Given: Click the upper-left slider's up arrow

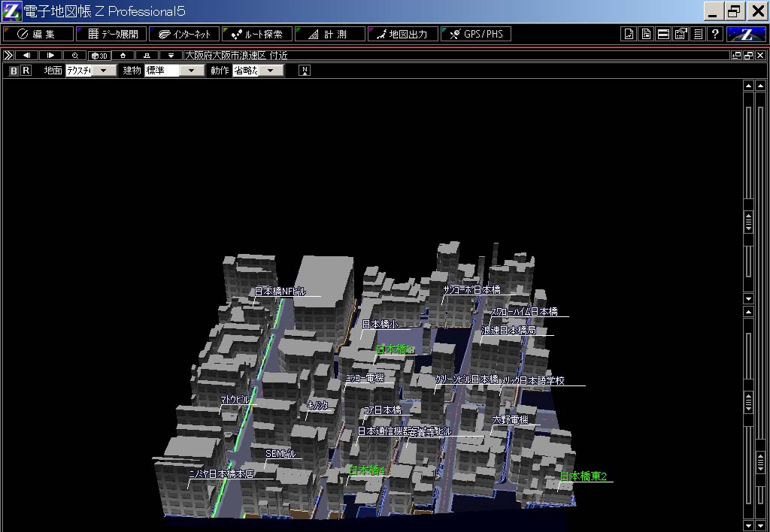Looking at the screenshot, I should (748, 86).
